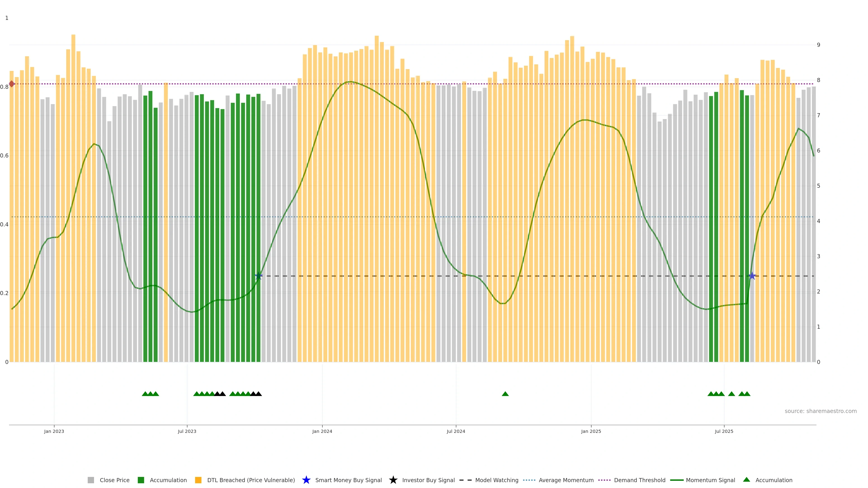Screen dimensions: 868x488
Task: Click the blue star marker near Aug 2025
Action: pyautogui.click(x=752, y=276)
